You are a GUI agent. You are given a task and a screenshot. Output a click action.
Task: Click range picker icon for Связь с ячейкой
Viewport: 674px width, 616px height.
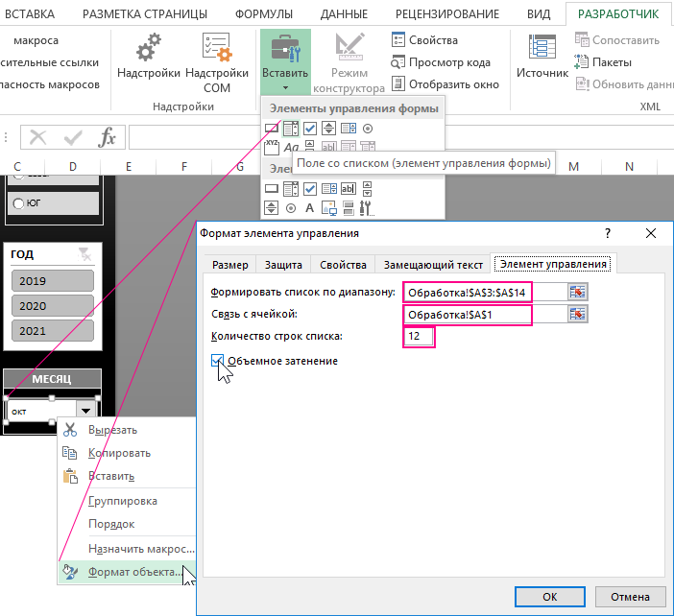pyautogui.click(x=577, y=315)
